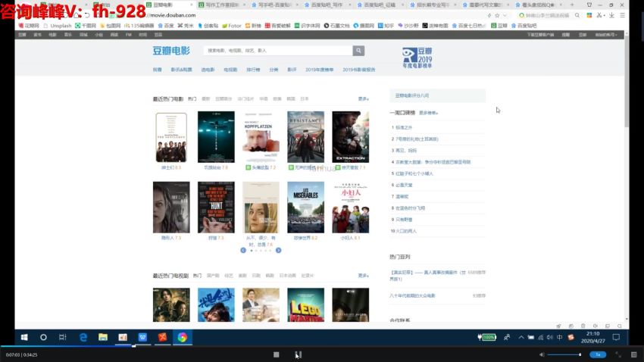Open the Windows Start menu
The width and height of the screenshot is (644, 362).
click(24, 337)
